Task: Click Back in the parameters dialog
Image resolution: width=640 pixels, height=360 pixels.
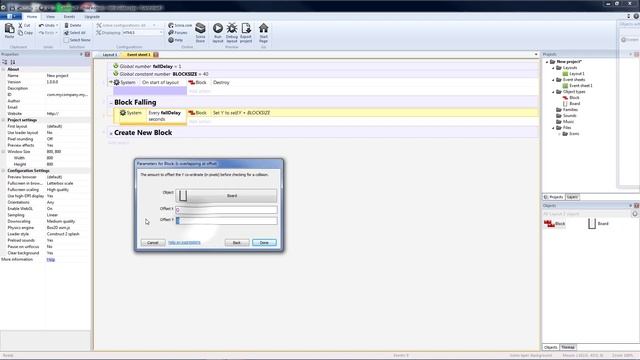Action: (237, 242)
